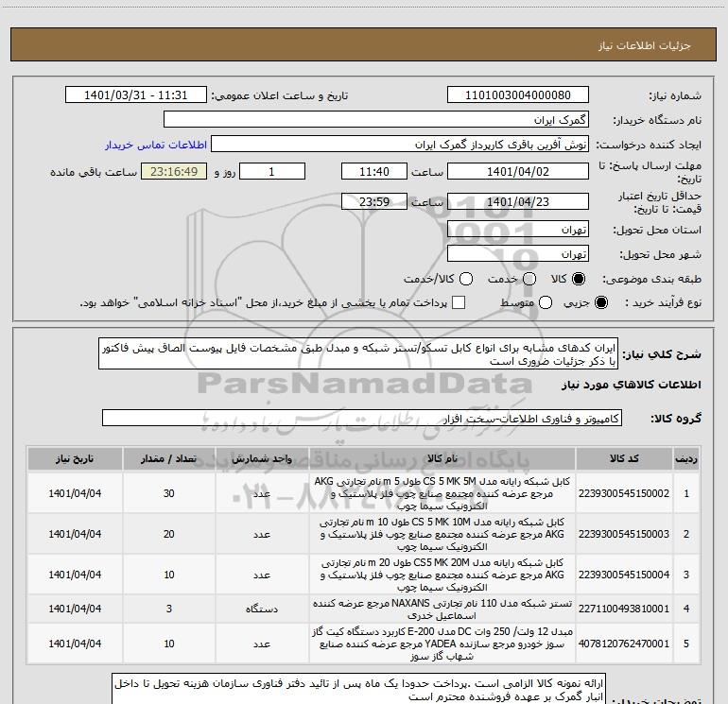Click the CS5 MK 20M cable description

point(442,575)
